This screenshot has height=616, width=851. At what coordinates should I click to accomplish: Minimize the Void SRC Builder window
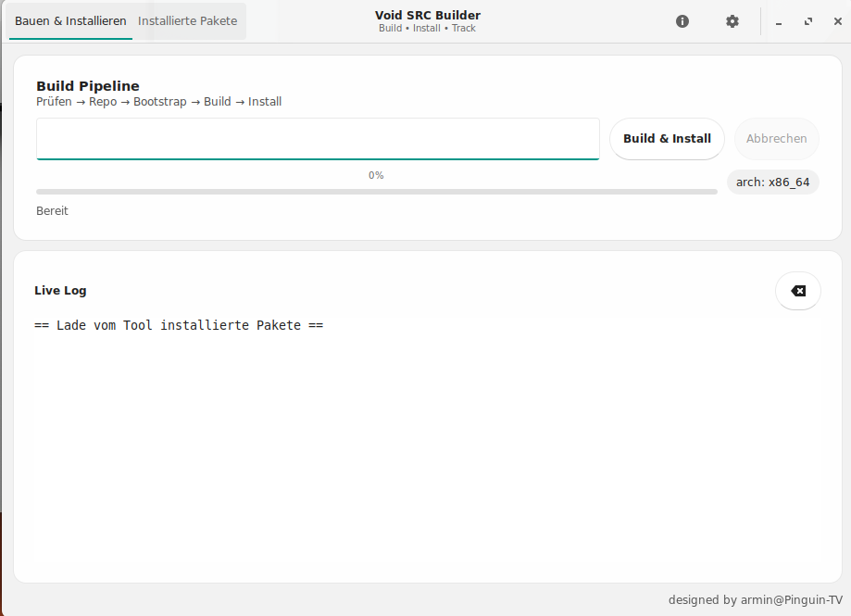[779, 22]
